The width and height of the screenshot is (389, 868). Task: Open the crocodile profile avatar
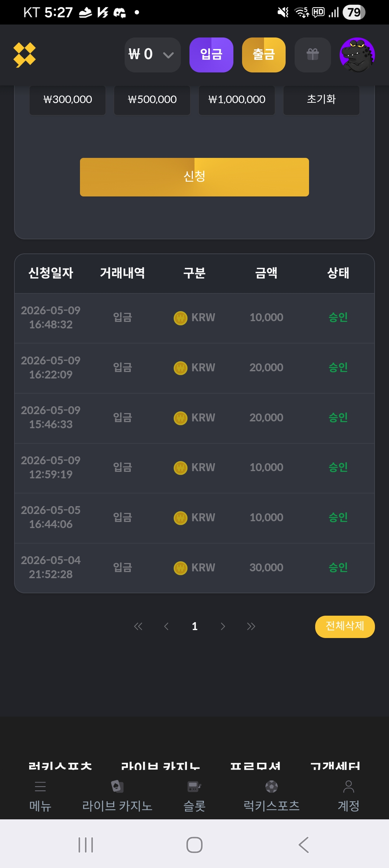click(x=357, y=55)
